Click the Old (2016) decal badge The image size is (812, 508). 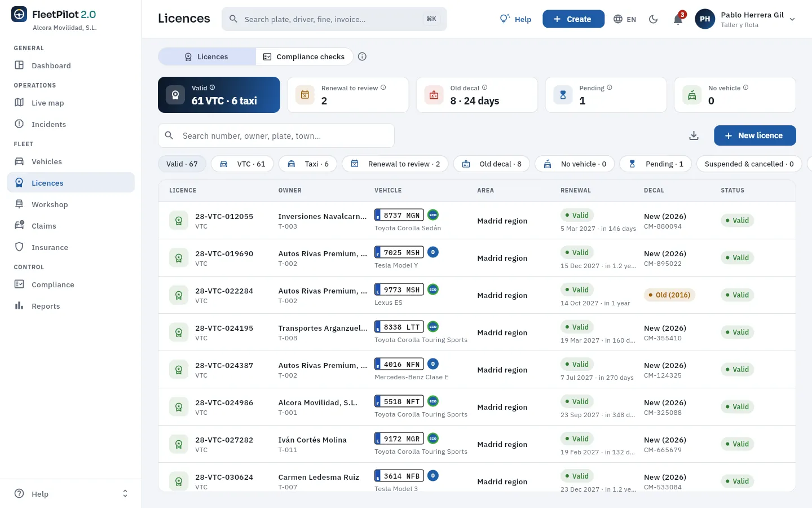tap(669, 295)
